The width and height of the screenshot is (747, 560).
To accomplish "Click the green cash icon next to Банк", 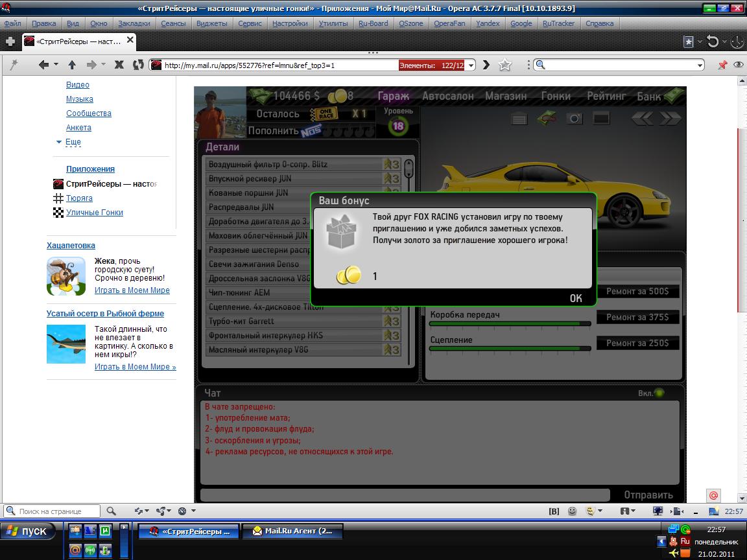I will (x=674, y=96).
